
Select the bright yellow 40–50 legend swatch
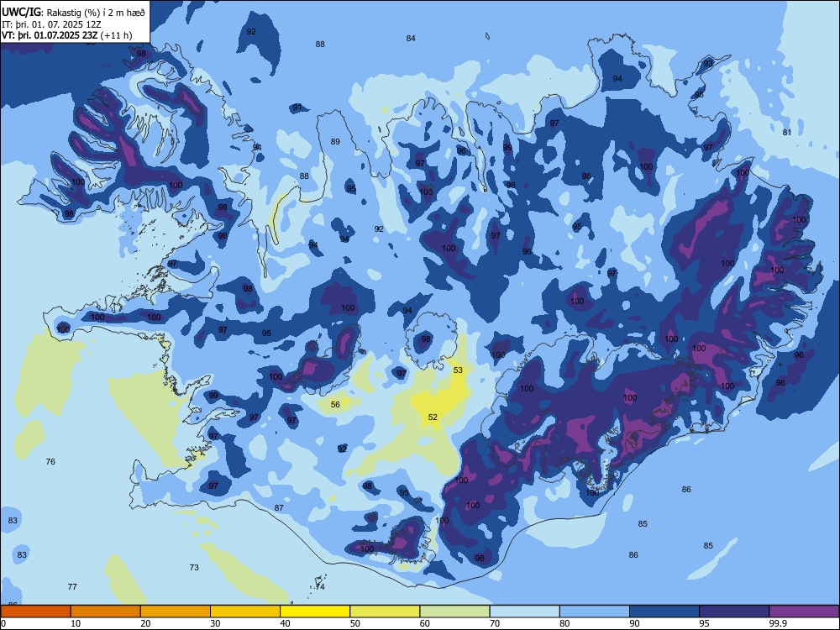[x=315, y=612]
